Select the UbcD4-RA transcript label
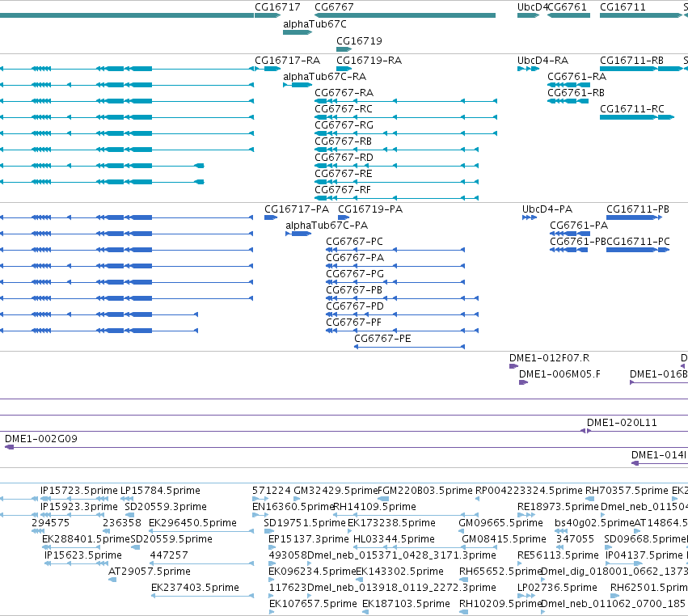 coord(542,60)
